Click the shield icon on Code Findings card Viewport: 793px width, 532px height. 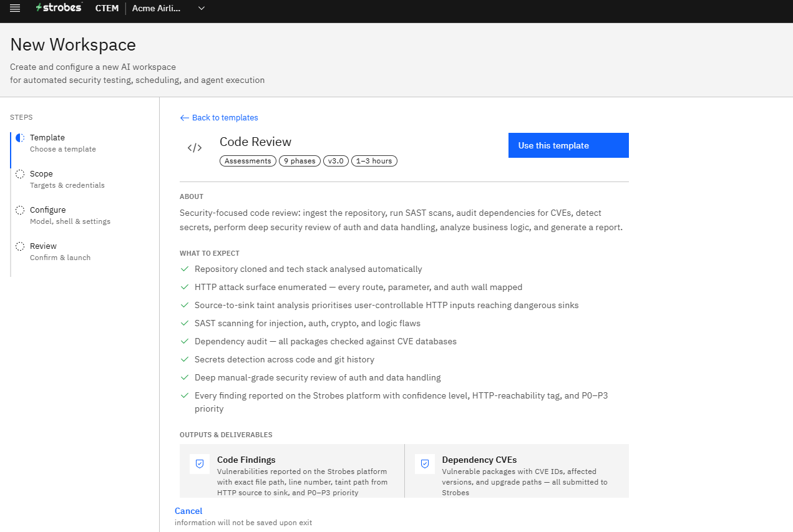[x=200, y=464]
